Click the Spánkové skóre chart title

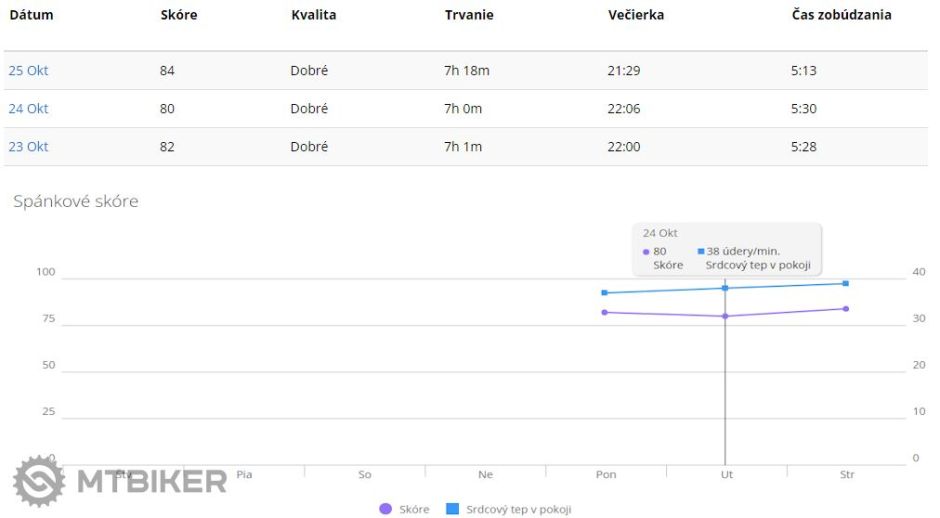tap(75, 202)
